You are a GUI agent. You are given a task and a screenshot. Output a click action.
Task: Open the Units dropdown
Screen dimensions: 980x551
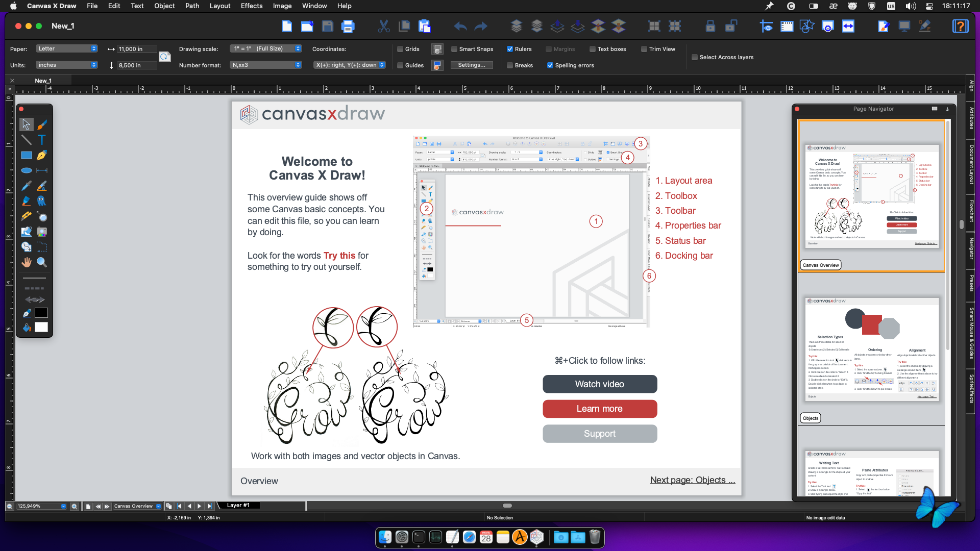pos(66,65)
